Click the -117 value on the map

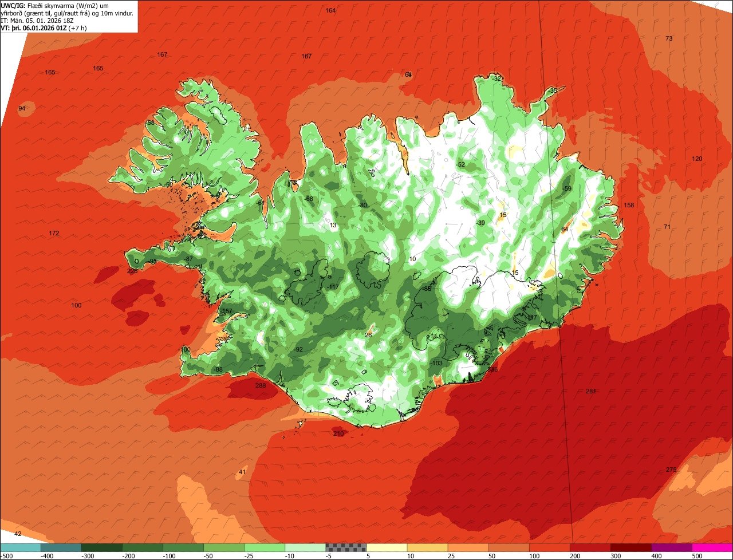click(333, 287)
